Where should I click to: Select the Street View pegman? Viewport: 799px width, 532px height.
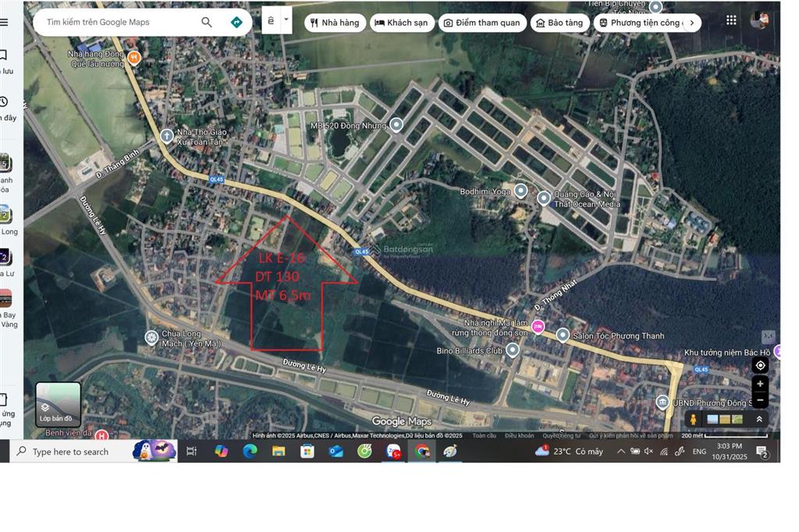[x=693, y=420]
